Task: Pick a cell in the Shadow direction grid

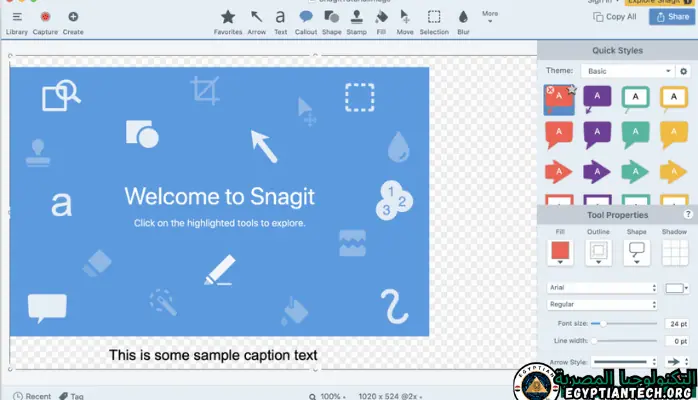Action: pyautogui.click(x=672, y=251)
